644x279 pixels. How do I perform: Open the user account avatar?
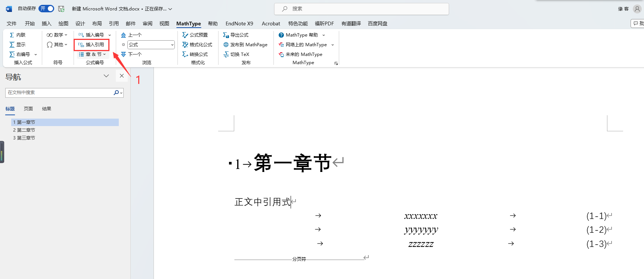pyautogui.click(x=637, y=9)
